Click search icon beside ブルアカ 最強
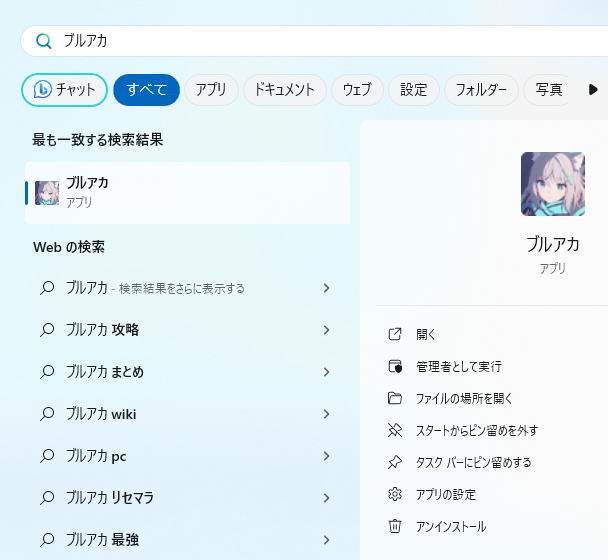 tap(47, 540)
